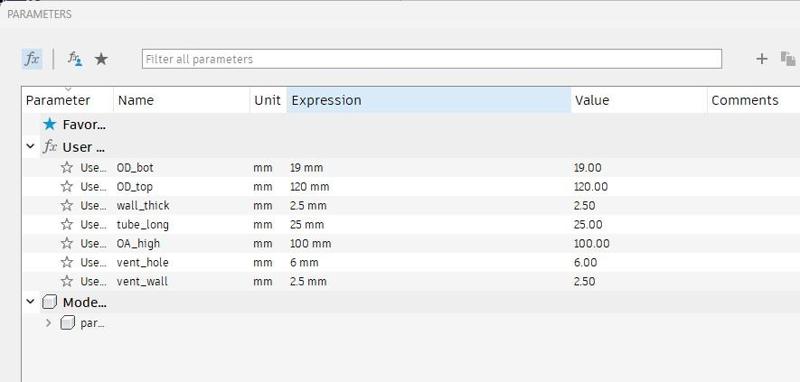Click the 100.00 value cell
This screenshot has height=382, width=800.
coord(592,243)
